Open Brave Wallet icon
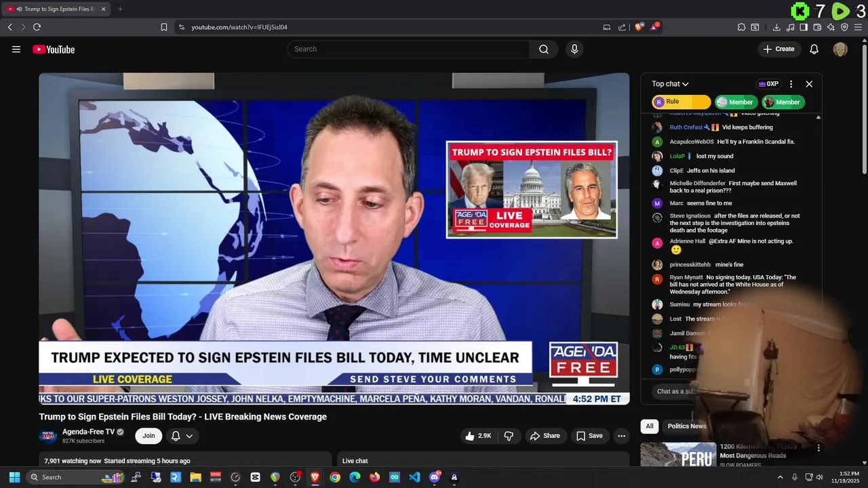Image resolution: width=868 pixels, height=488 pixels. coord(817,27)
